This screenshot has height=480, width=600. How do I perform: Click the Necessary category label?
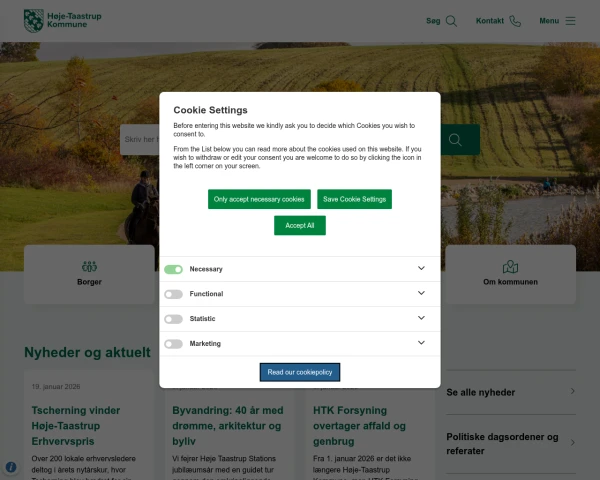(206, 269)
